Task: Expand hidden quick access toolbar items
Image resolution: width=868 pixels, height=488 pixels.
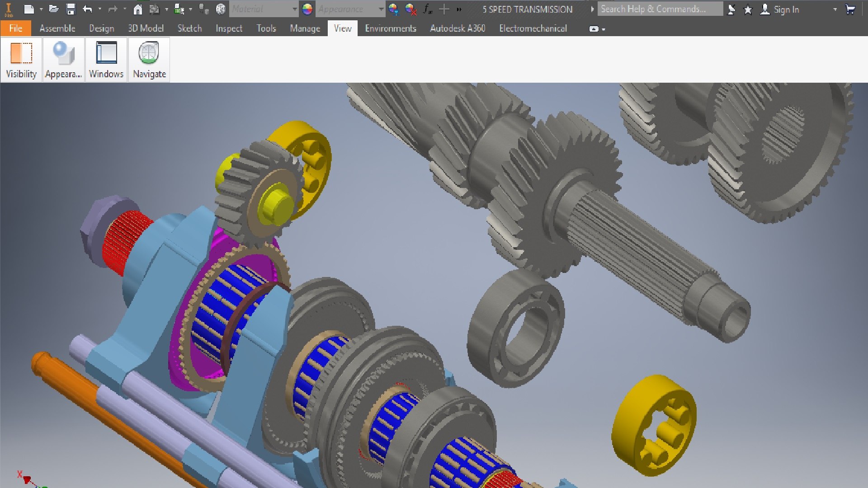Action: [x=459, y=9]
